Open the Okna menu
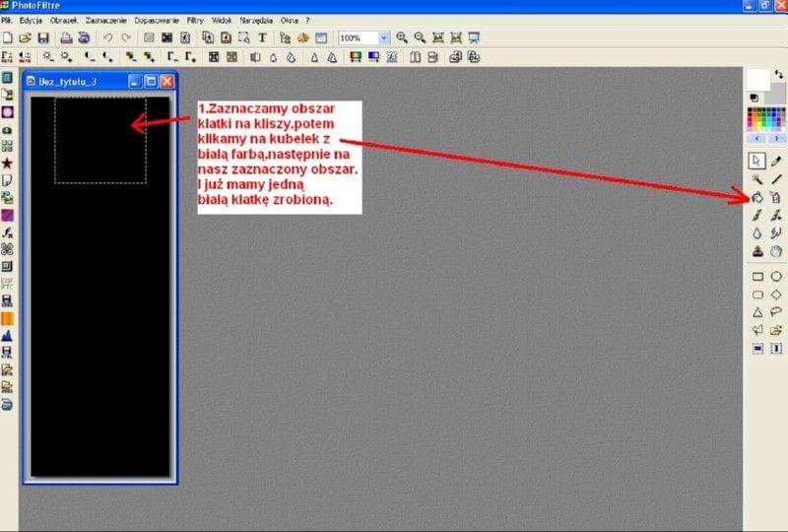This screenshot has height=532, width=788. (x=289, y=21)
